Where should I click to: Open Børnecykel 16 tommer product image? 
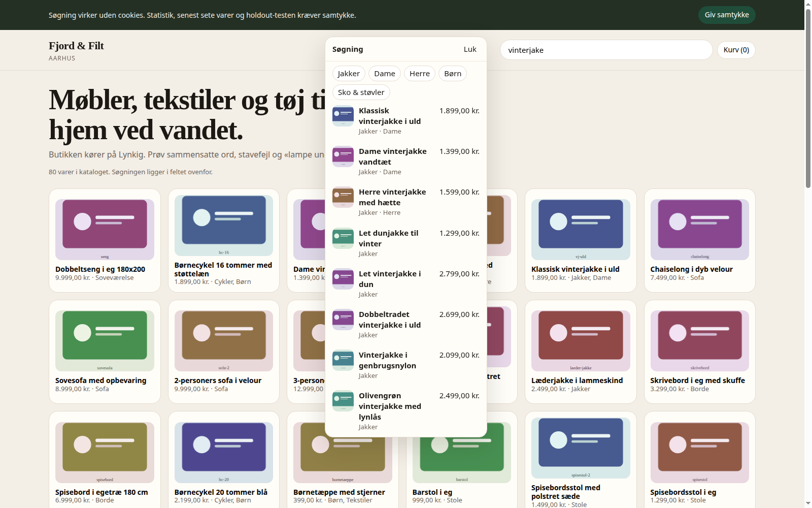[224, 226]
